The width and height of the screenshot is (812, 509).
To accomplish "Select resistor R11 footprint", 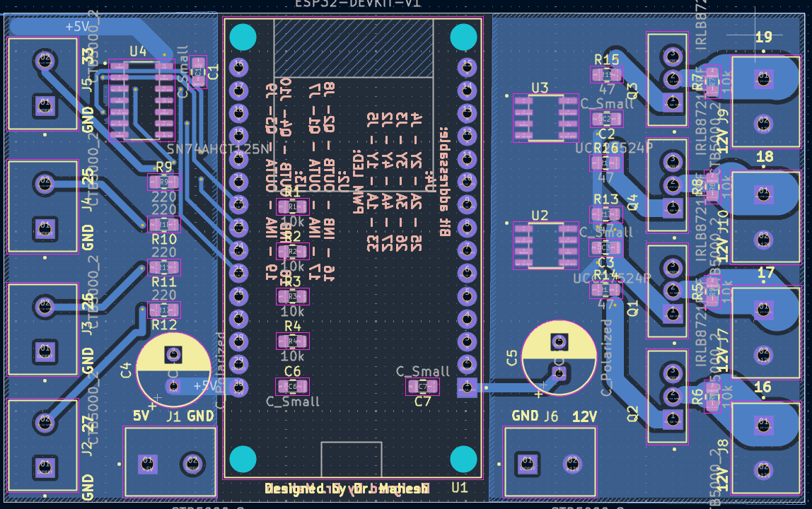I will click(x=163, y=267).
